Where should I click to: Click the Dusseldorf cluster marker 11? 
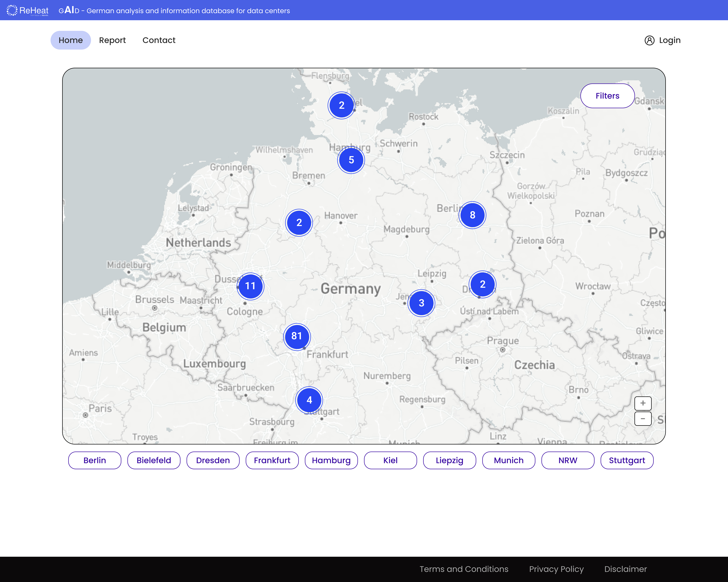250,286
